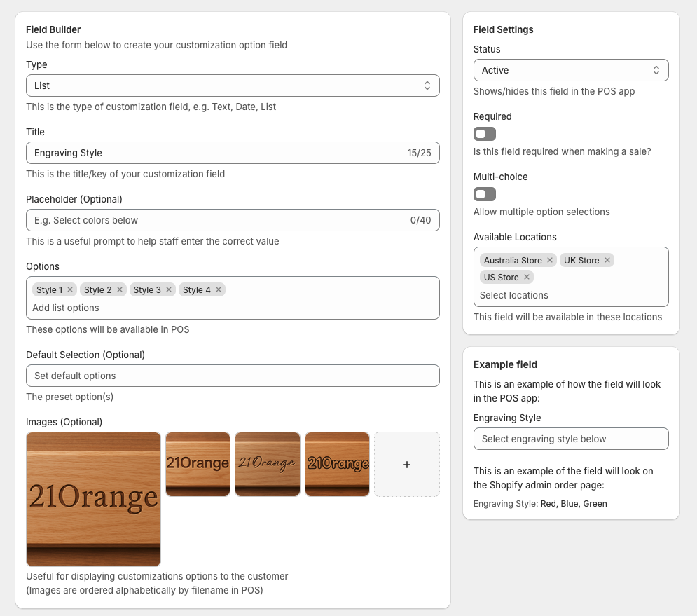Open the Status dropdown showing Active
This screenshot has width=697, height=616.
(x=571, y=70)
